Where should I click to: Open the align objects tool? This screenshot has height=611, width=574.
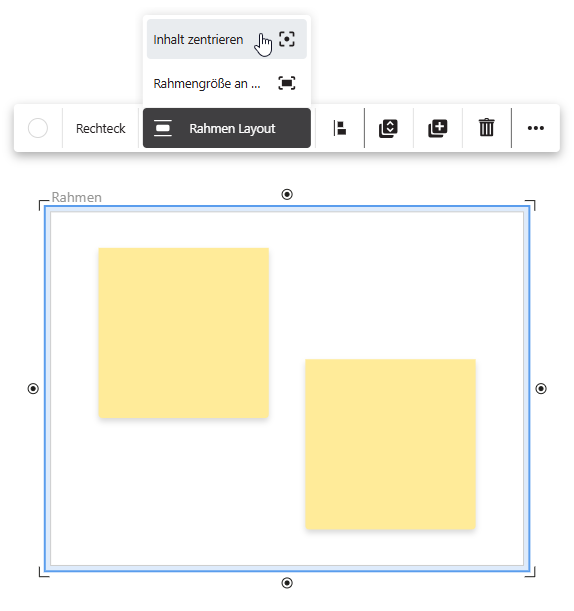click(x=340, y=128)
